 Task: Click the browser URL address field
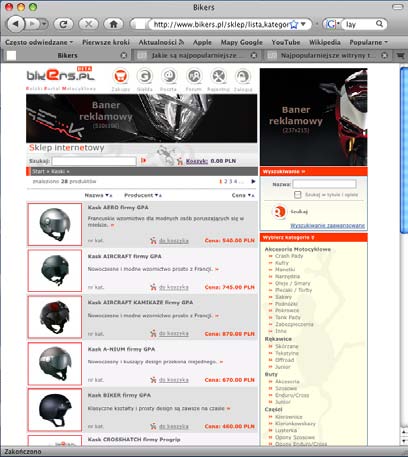point(221,24)
